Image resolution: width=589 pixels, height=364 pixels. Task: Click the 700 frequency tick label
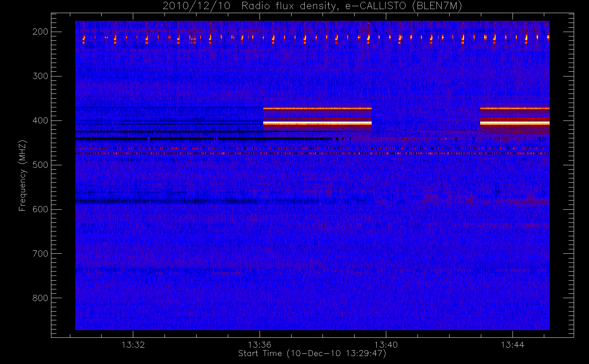point(40,254)
